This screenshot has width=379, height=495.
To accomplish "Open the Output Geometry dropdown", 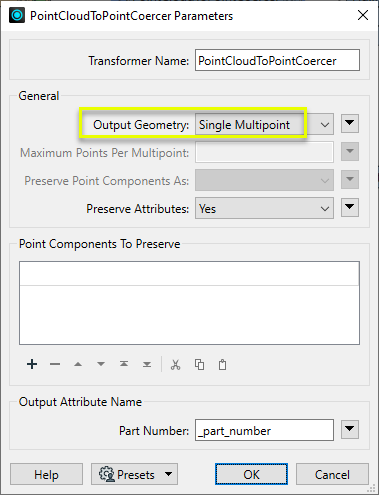I will point(264,125).
